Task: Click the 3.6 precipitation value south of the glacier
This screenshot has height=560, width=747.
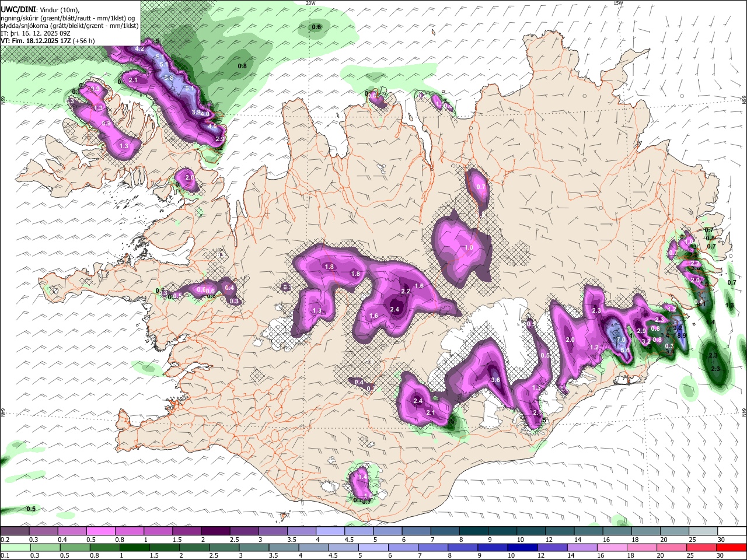Action: 496,380
